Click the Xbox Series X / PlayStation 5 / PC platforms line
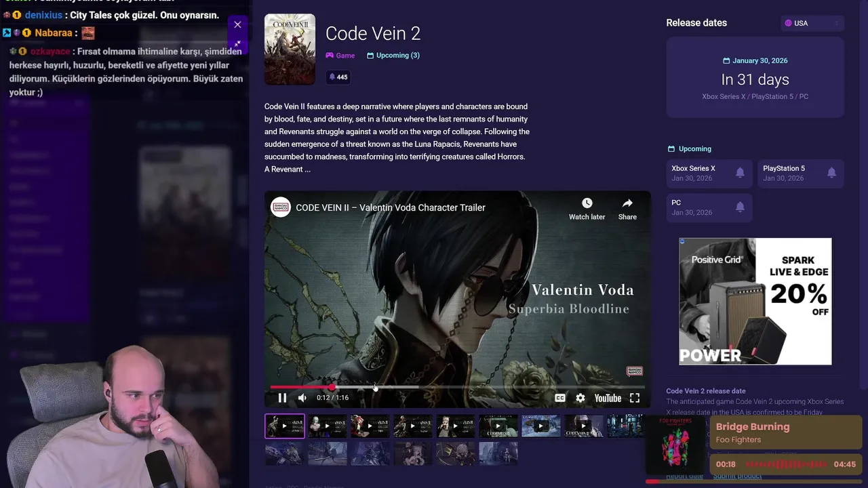Viewport: 868px width, 488px height. [755, 97]
